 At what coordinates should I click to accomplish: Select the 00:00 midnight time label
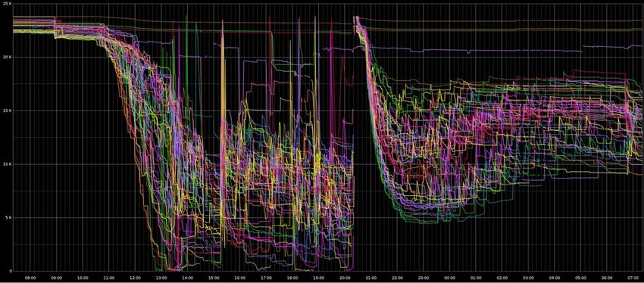pyautogui.click(x=450, y=278)
